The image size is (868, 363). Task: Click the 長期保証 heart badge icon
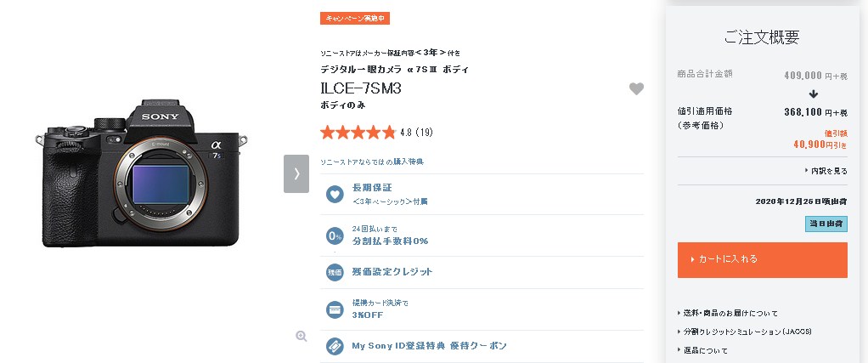335,194
